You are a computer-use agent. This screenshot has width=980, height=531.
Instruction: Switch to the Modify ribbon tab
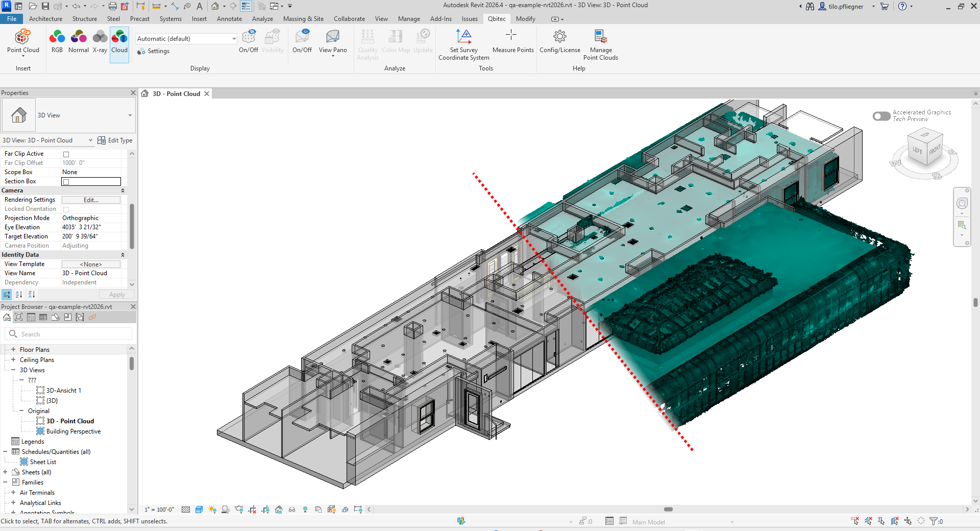525,19
